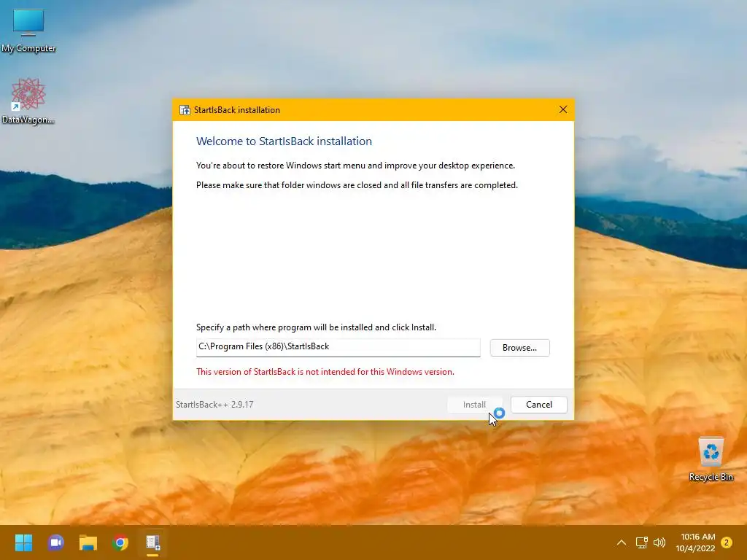Viewport: 747px width, 560px height.
Task: Cancel the StartIsBack installation
Action: point(539,404)
